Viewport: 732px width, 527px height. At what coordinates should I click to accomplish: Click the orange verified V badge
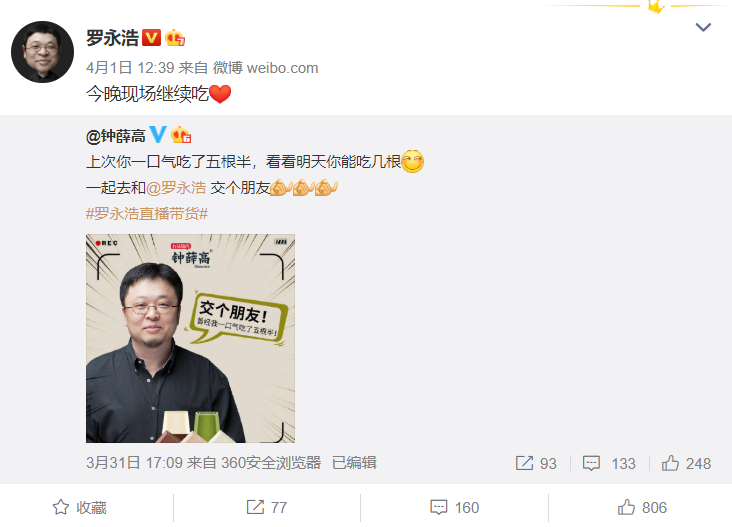(151, 38)
